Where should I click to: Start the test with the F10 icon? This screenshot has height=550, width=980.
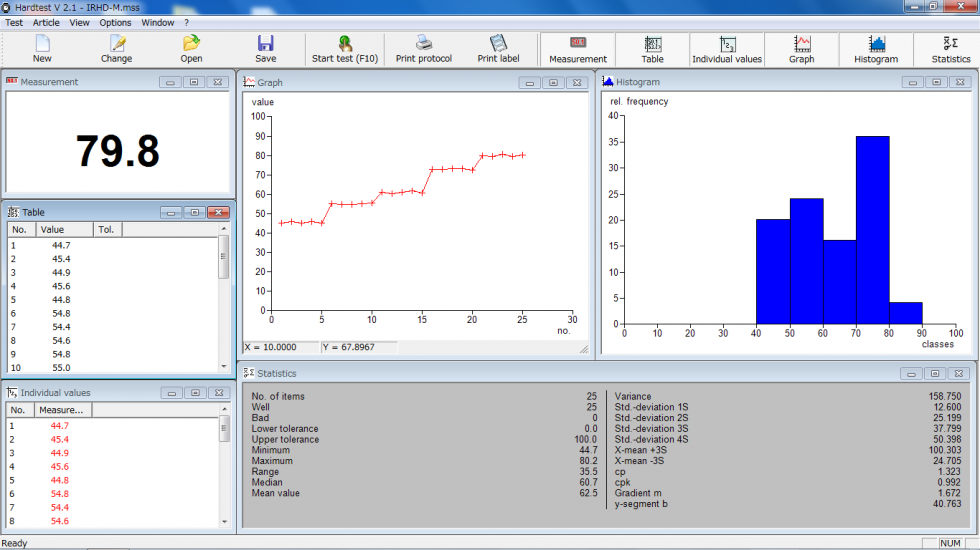(x=345, y=44)
